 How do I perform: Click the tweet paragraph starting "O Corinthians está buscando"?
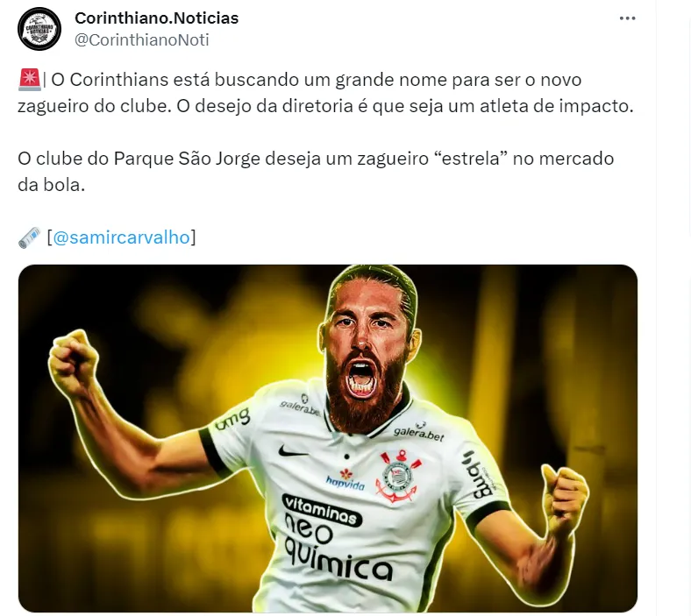click(x=325, y=93)
